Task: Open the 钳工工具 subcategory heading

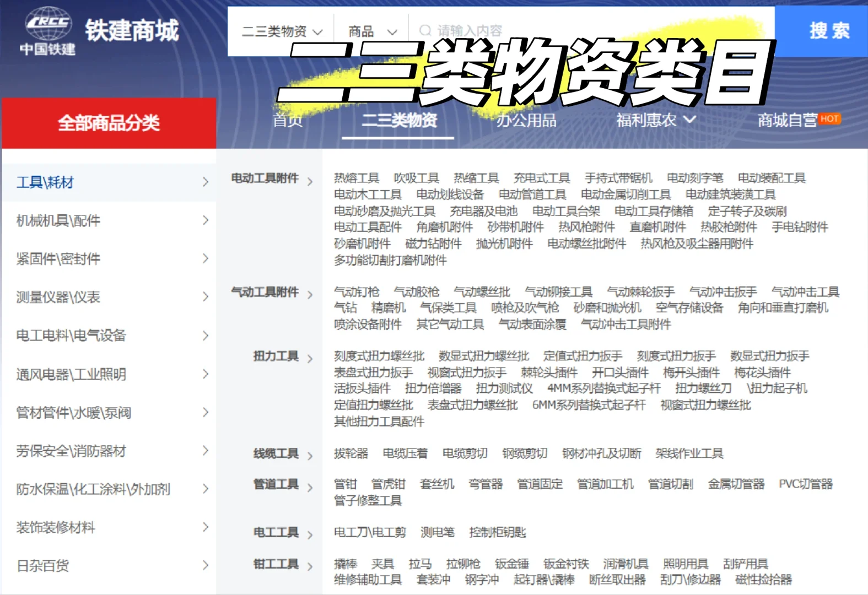Action: [276, 564]
